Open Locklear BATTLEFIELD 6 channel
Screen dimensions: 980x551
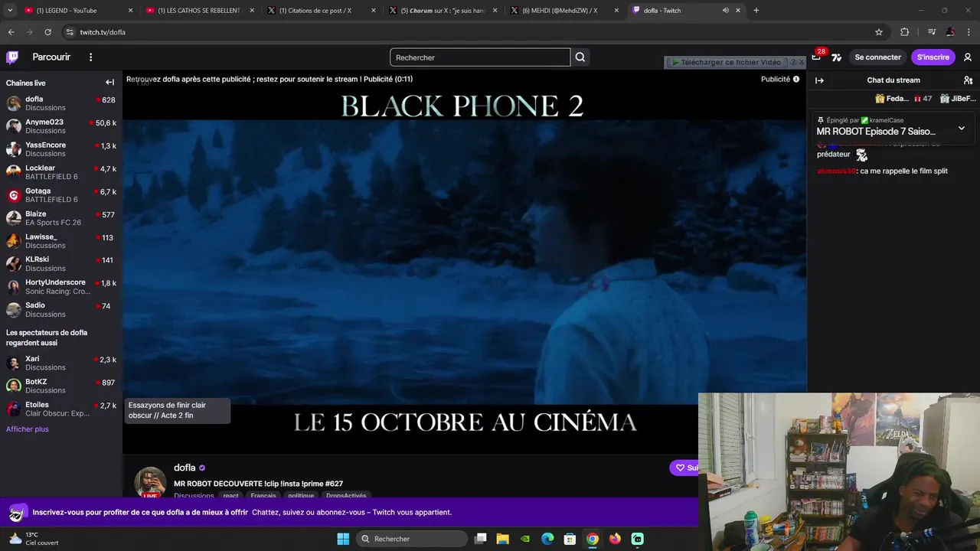point(61,172)
